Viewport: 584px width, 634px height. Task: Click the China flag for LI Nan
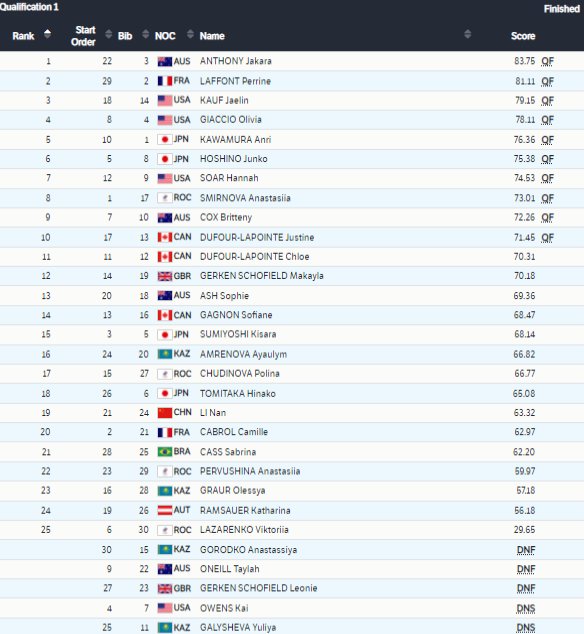[165, 413]
